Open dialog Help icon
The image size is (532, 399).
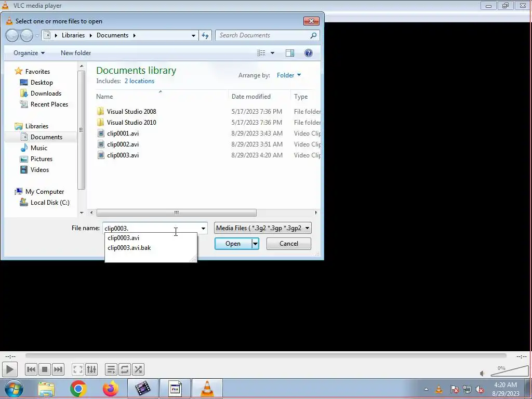point(309,53)
